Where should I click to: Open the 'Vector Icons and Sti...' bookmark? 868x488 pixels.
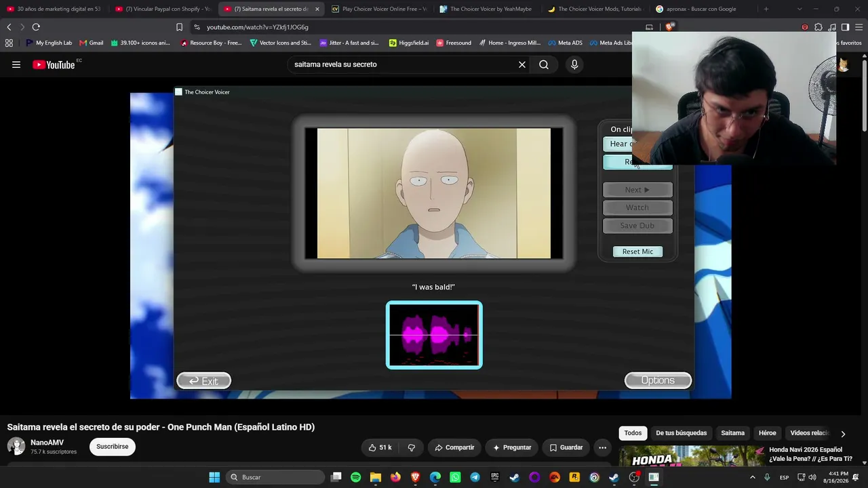click(281, 43)
